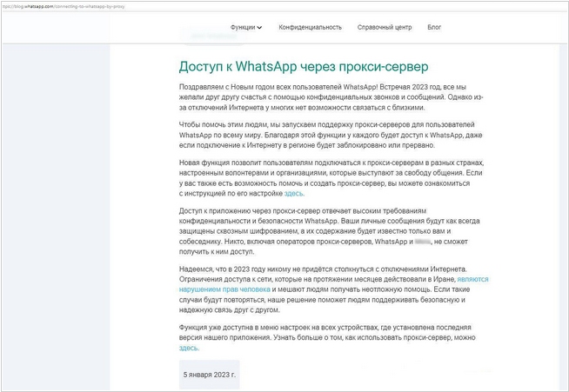
Task: Go to Справочный центр
Action: (x=385, y=27)
